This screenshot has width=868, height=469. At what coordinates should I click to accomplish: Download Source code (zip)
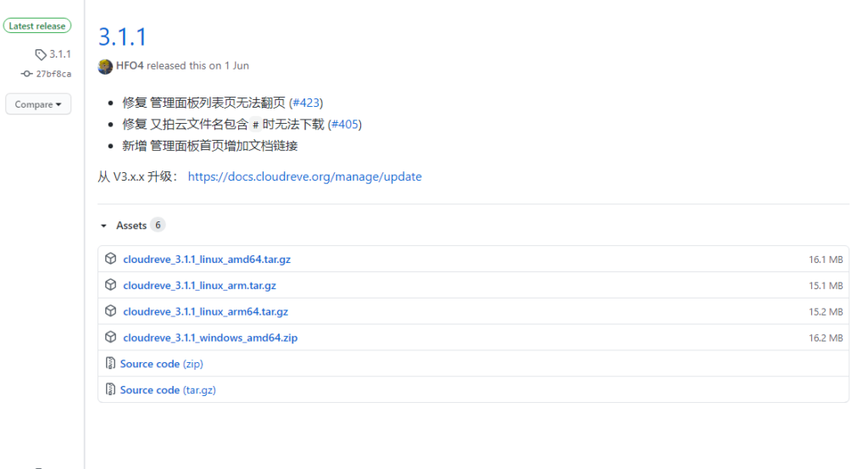(162, 364)
